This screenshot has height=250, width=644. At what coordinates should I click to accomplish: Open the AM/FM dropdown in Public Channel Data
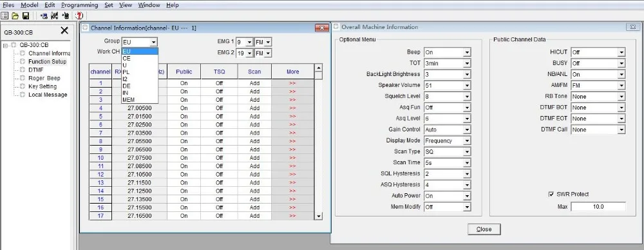tap(621, 86)
